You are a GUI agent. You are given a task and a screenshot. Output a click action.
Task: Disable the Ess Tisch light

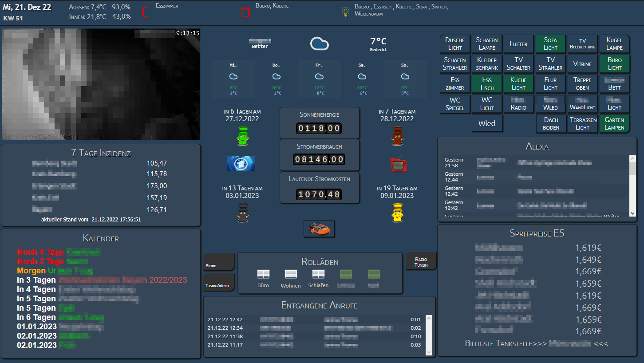tap(487, 84)
